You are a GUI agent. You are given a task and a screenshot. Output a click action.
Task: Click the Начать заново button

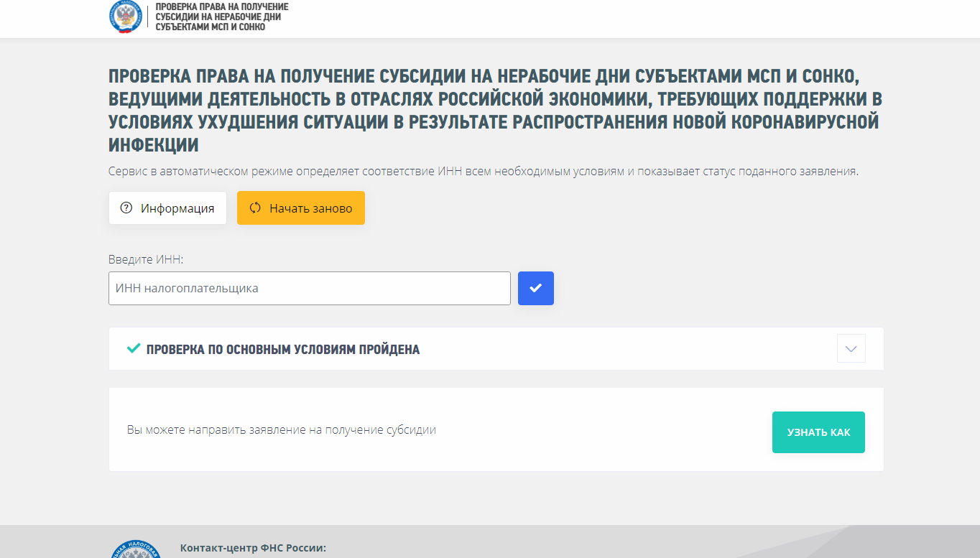click(301, 208)
